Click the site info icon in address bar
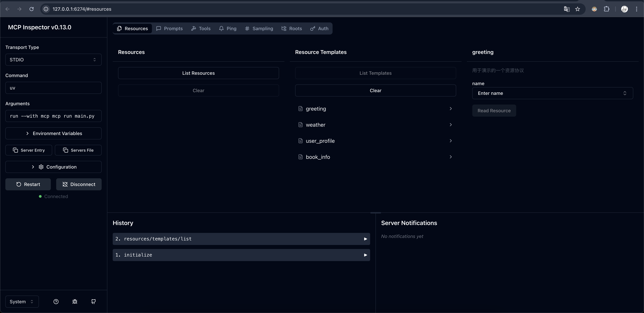The image size is (644, 313). point(46,9)
